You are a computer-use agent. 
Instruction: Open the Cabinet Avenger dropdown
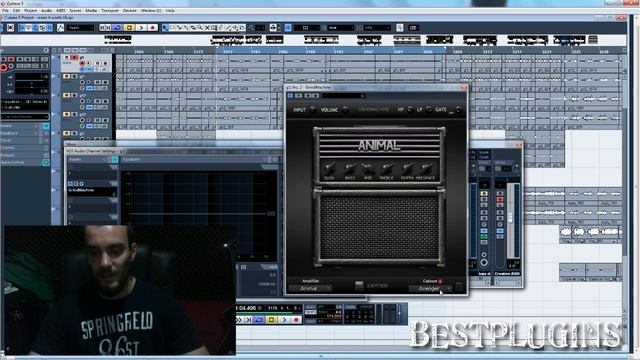[x=430, y=289]
